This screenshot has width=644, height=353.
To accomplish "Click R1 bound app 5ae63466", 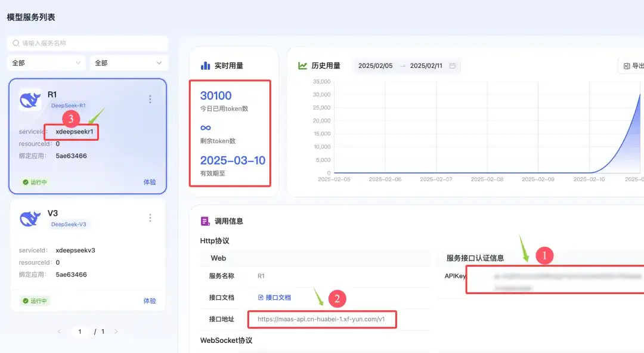I will [x=72, y=156].
